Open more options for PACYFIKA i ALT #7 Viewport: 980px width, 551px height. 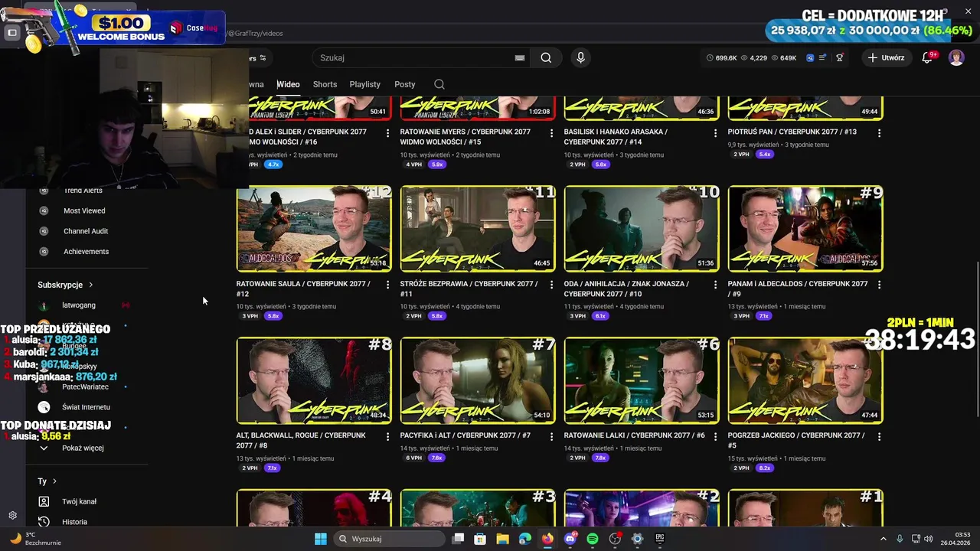pos(551,436)
